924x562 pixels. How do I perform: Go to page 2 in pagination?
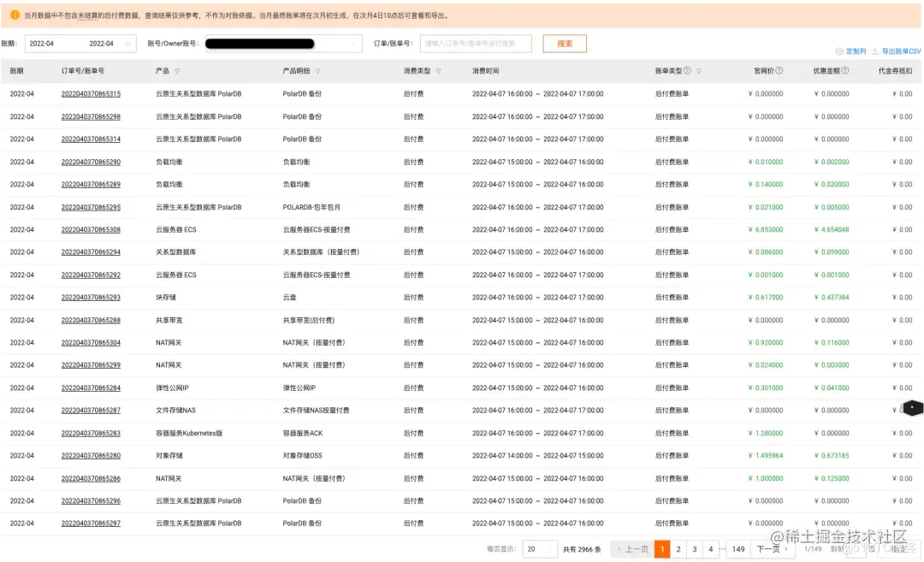point(678,549)
